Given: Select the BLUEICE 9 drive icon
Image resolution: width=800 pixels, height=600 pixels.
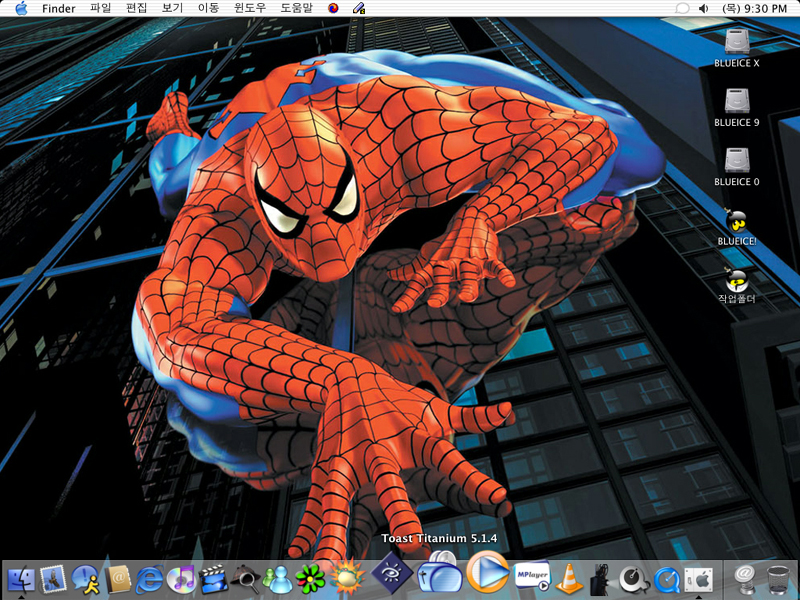Looking at the screenshot, I should point(737,101).
